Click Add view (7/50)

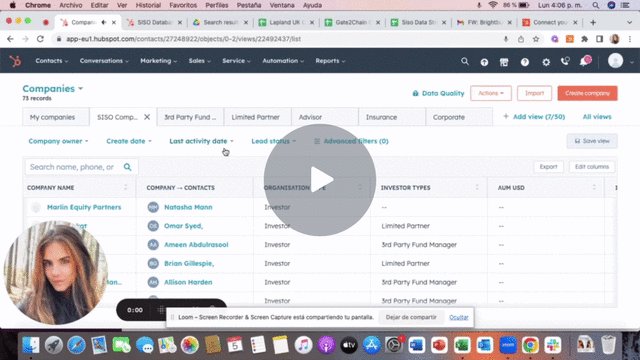pos(534,117)
